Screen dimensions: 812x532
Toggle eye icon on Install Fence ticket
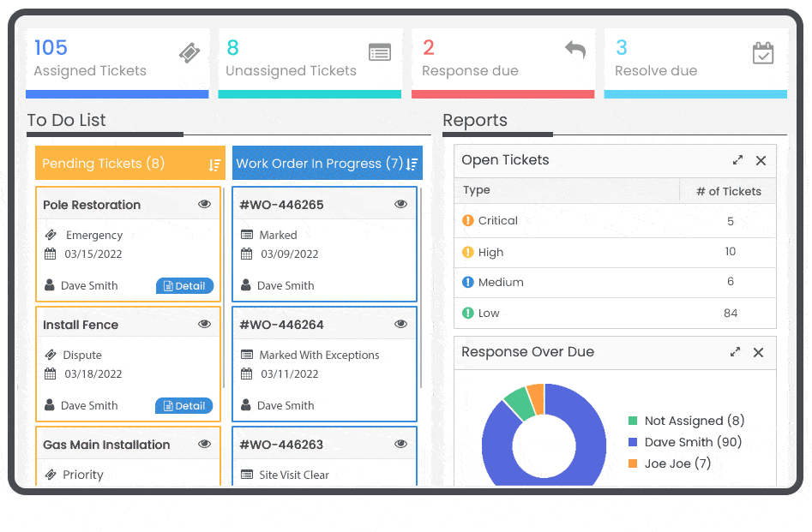[x=204, y=325]
